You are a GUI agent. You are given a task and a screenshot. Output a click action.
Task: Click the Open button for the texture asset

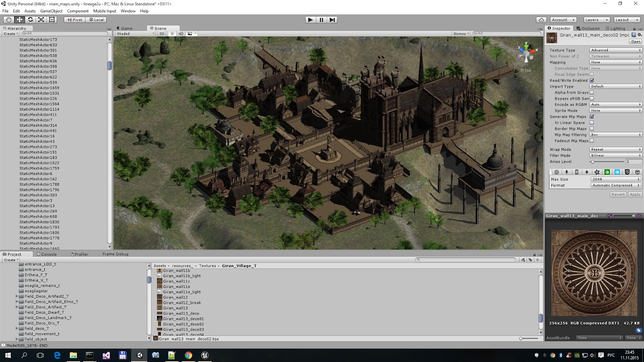pyautogui.click(x=636, y=41)
